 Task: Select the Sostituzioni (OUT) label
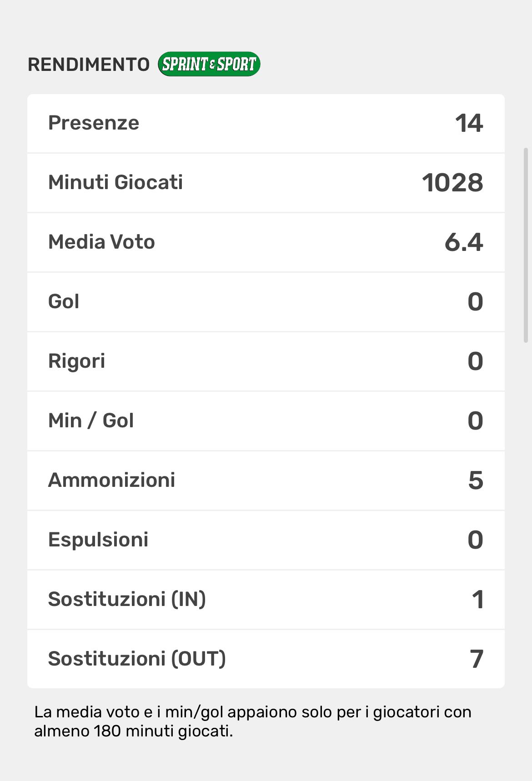pyautogui.click(x=137, y=659)
